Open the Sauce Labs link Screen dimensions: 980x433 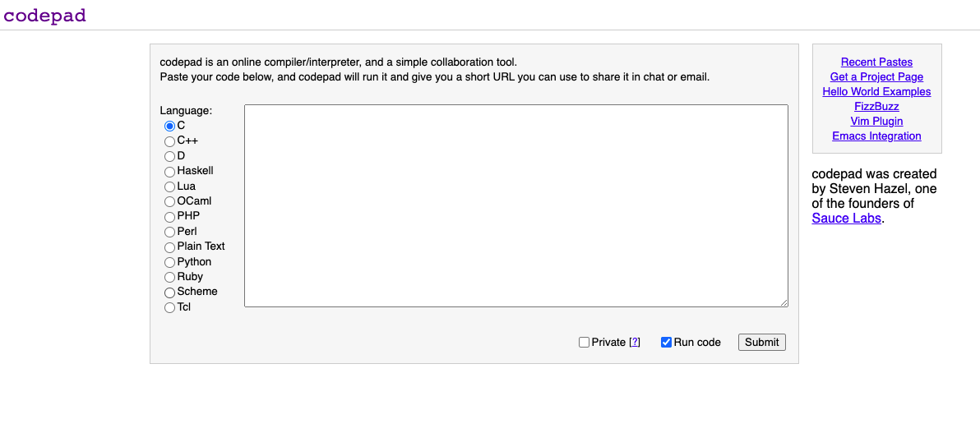846,219
